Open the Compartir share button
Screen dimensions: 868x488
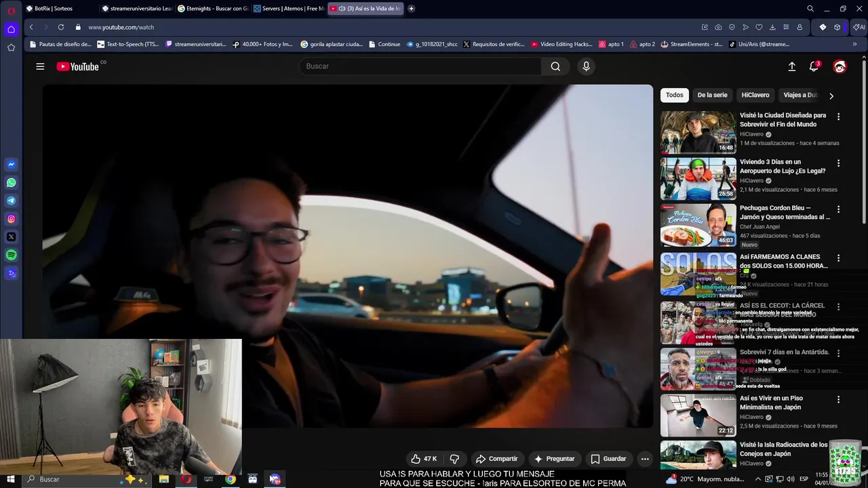496,459
